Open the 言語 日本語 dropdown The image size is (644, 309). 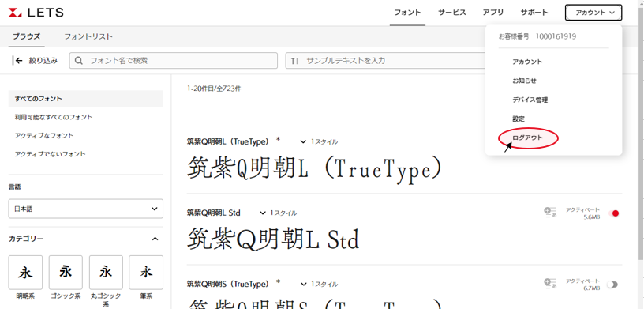pyautogui.click(x=86, y=209)
